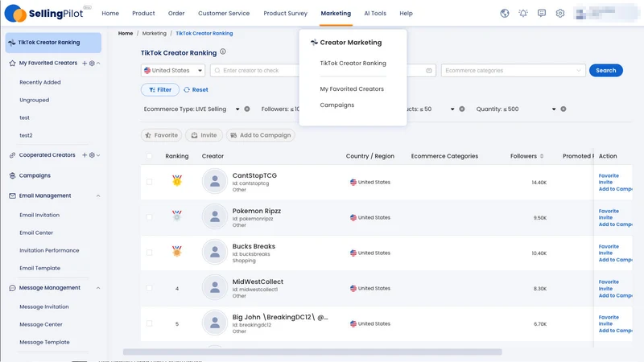Click the Followers column sort icon

tap(541, 156)
